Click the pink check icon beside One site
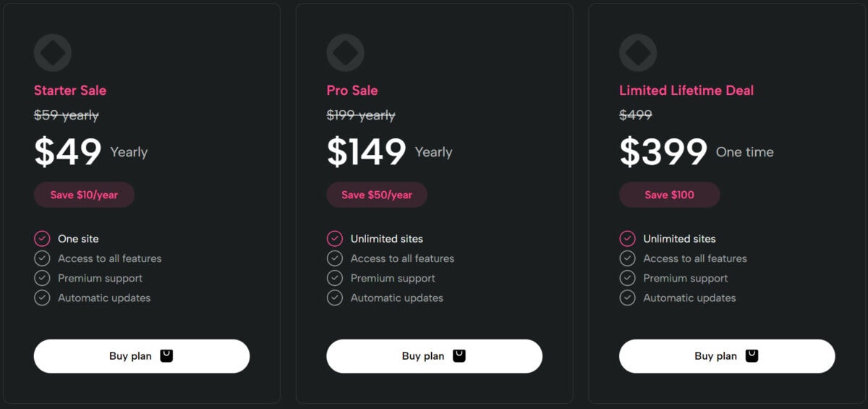868x409 pixels. click(x=42, y=239)
